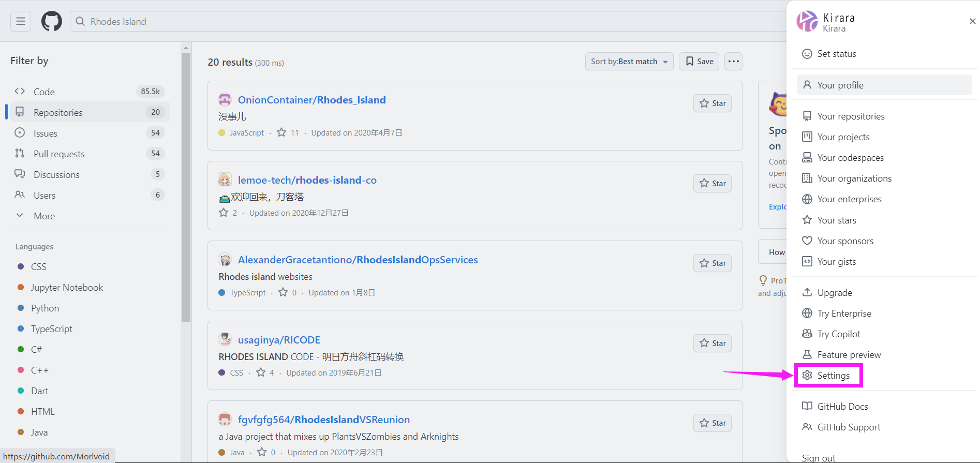The height and width of the screenshot is (463, 980).
Task: Click the sidebar scrollbar up arrow
Action: click(186, 48)
